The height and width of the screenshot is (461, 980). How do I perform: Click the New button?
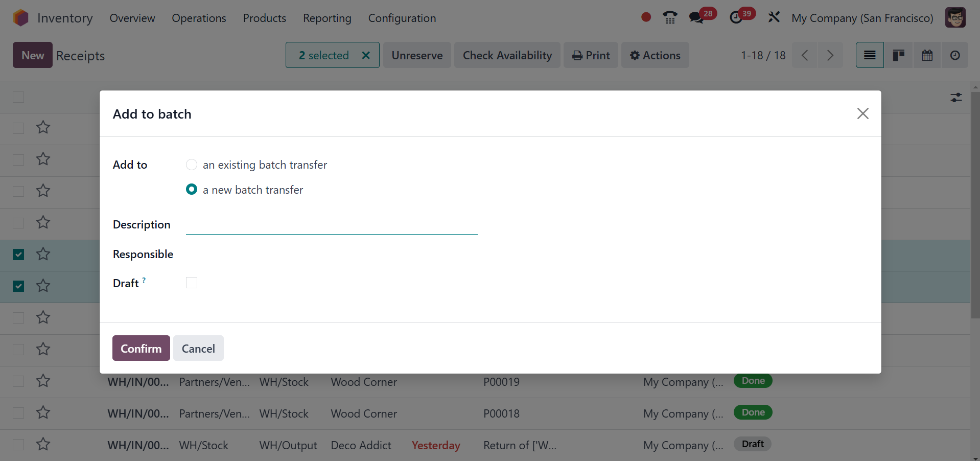pos(33,55)
